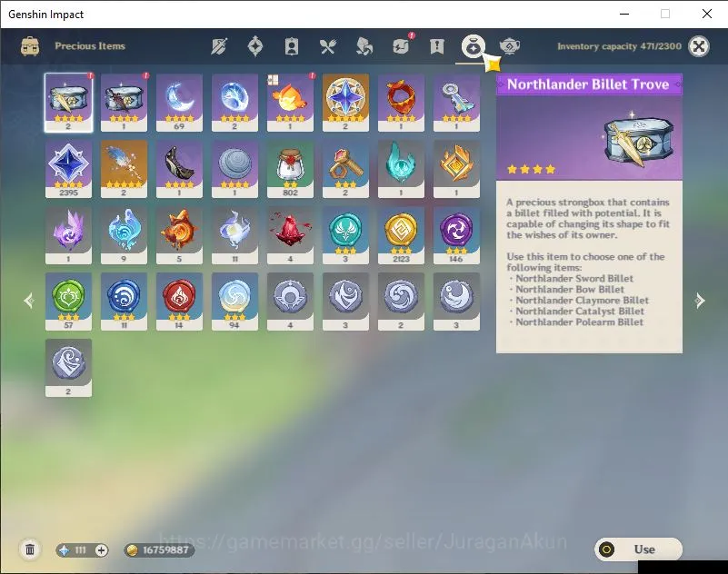The image size is (728, 574).
Task: Open the Quest items exclamation tab
Action: click(x=437, y=46)
